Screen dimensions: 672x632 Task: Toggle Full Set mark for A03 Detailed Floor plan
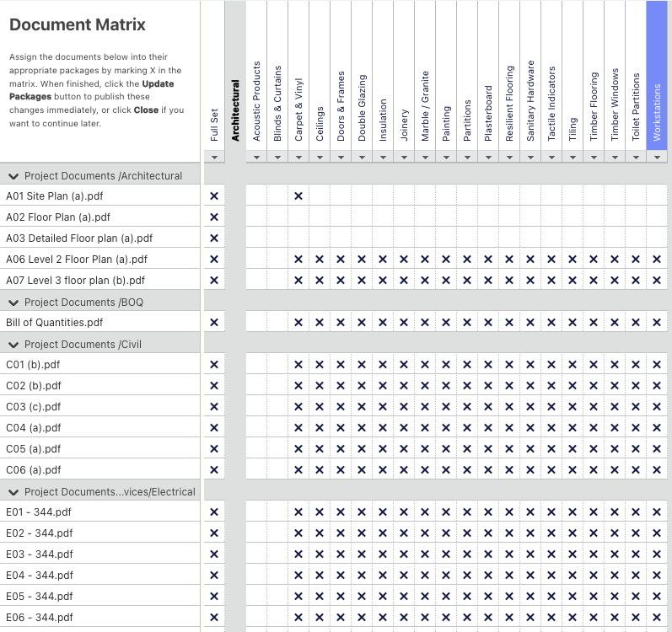214,238
